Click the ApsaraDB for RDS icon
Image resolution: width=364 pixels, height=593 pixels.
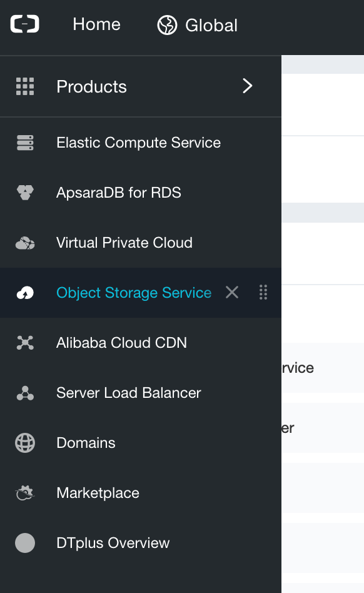click(24, 192)
